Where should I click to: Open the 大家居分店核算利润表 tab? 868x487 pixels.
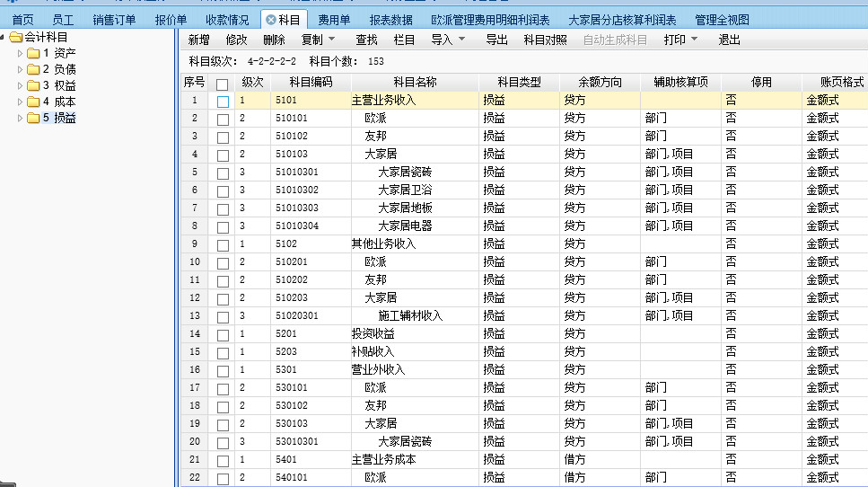coord(622,20)
